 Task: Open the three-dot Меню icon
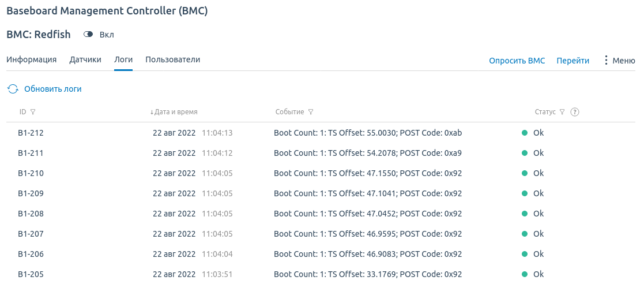click(606, 61)
